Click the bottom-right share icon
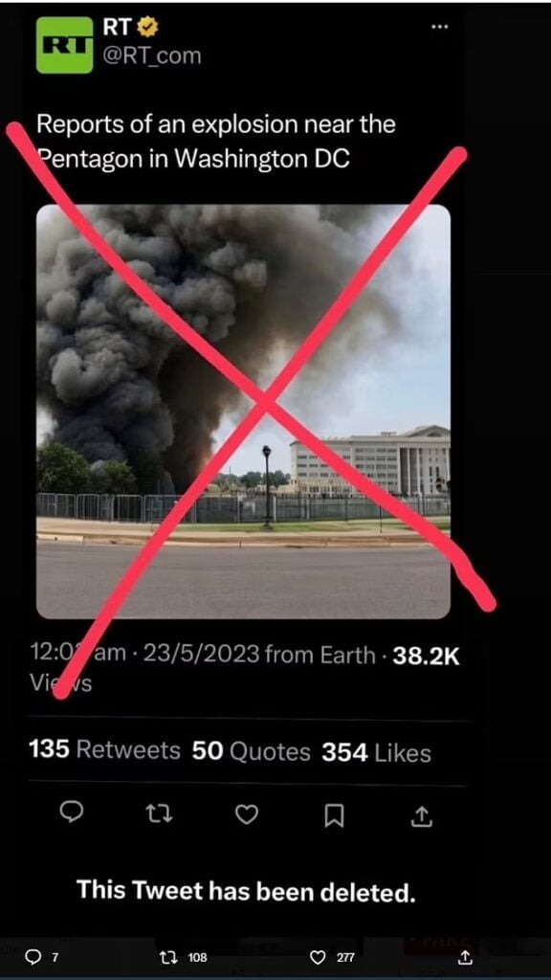Viewport: 551px width, 980px height. [466, 957]
